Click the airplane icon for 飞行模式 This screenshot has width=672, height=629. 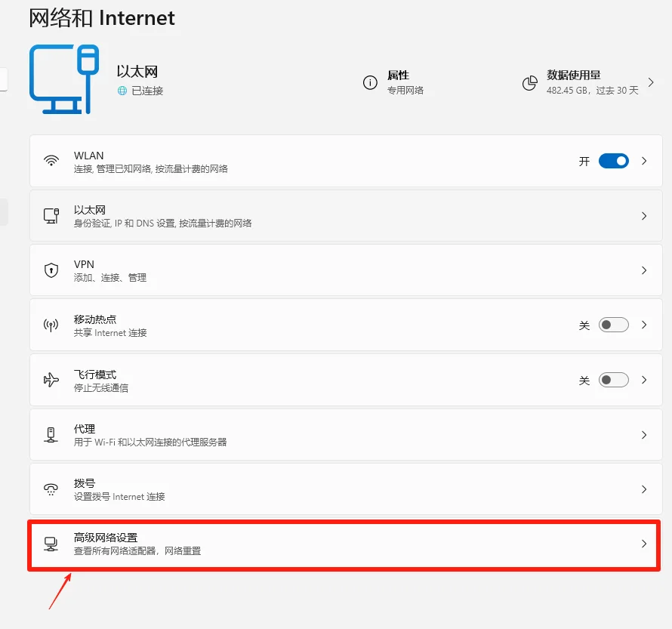(x=51, y=380)
